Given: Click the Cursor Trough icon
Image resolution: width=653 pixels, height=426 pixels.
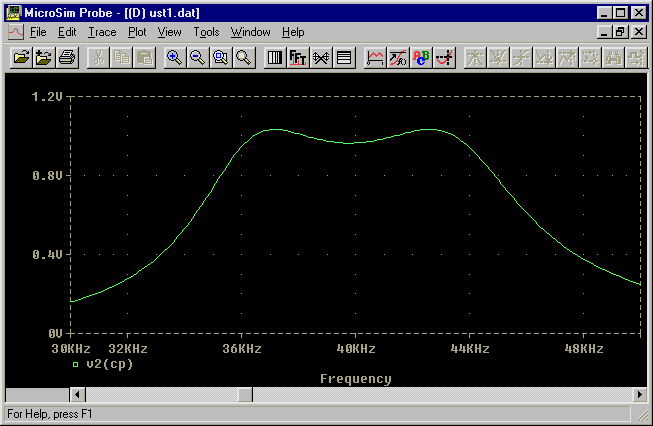Looking at the screenshot, I should click(x=498, y=57).
